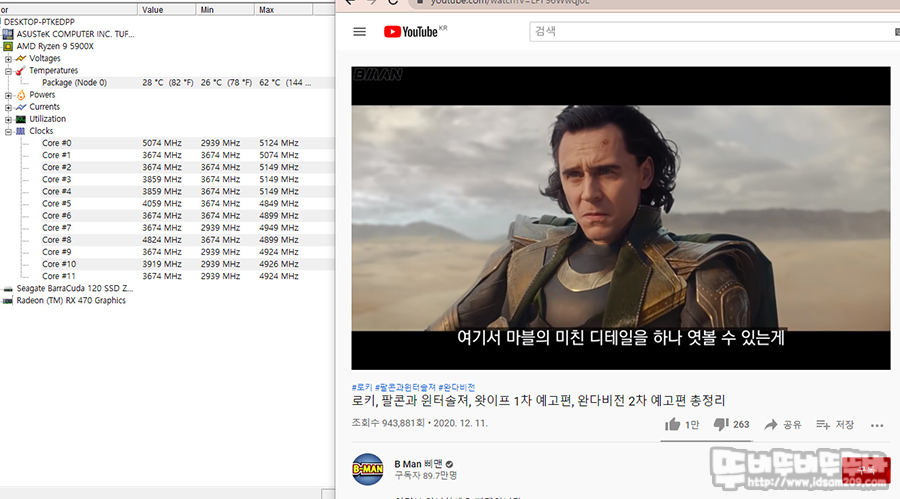This screenshot has width=900, height=499.
Task: Click the 4824 MHz value of Core #8
Action: click(162, 239)
